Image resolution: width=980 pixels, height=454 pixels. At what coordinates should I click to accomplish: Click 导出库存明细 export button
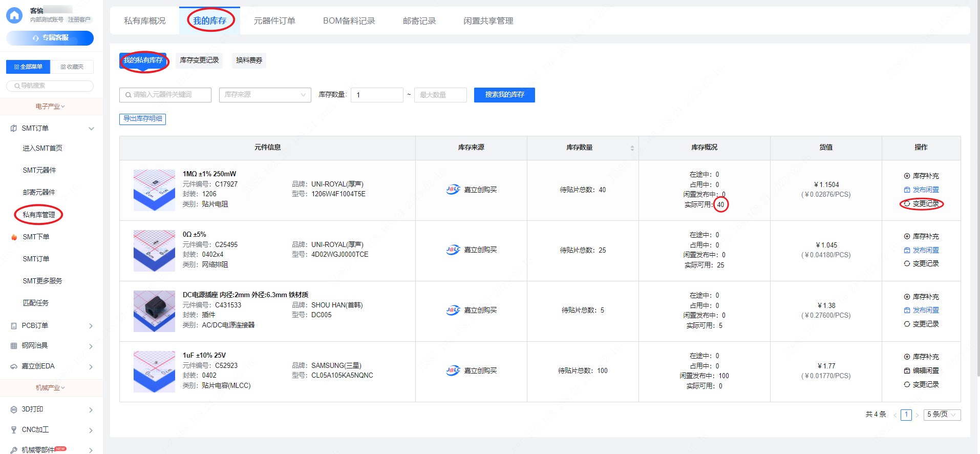click(142, 119)
